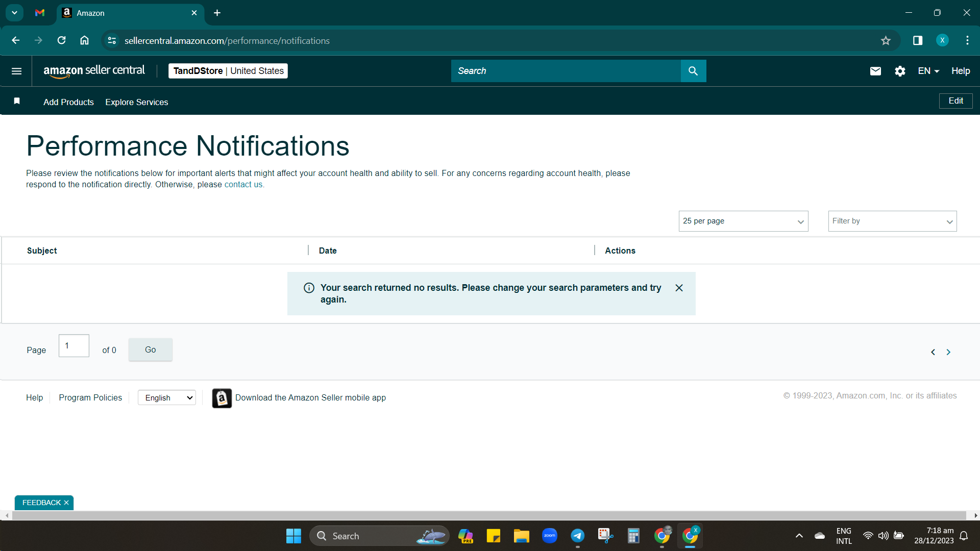Click the Date column header
Viewport: 980px width, 551px height.
tap(328, 251)
